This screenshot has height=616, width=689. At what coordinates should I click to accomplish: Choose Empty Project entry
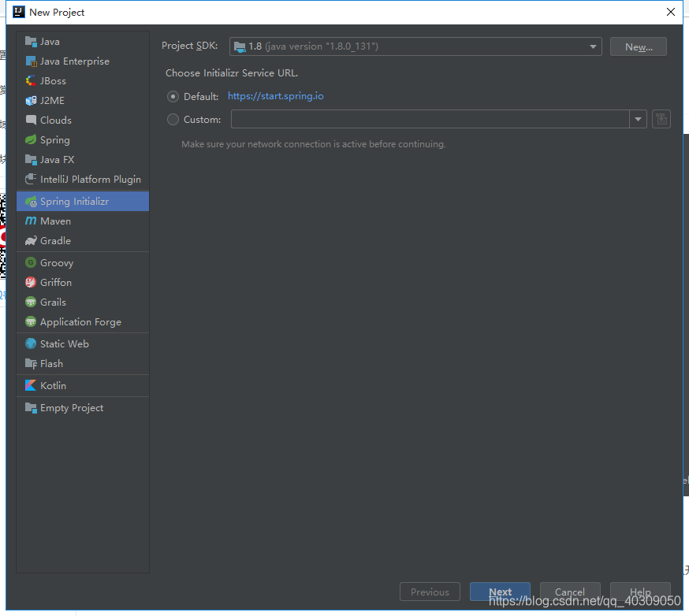tap(83, 408)
